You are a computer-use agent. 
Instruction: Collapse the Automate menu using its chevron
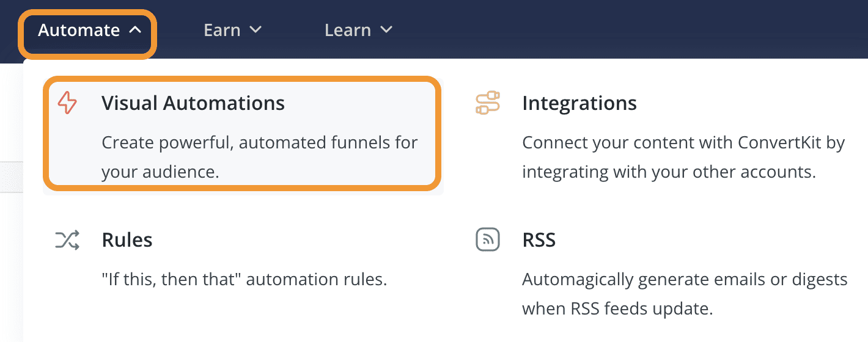click(x=136, y=30)
